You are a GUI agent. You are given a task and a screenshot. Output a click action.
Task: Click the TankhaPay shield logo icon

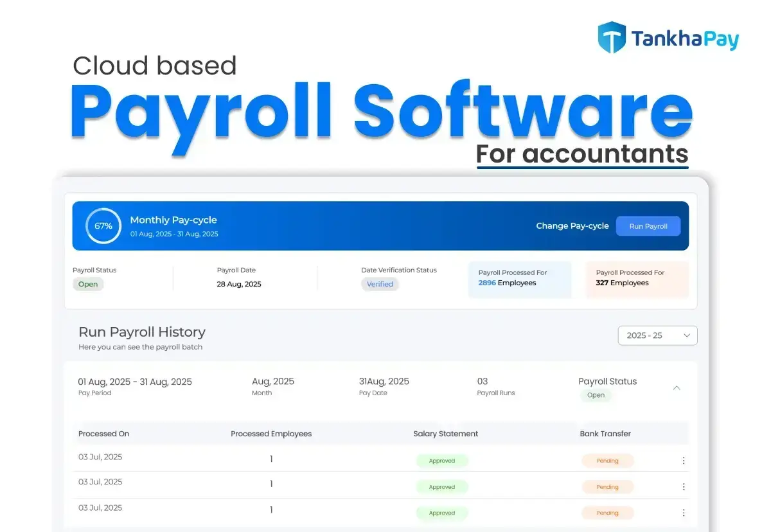point(612,37)
